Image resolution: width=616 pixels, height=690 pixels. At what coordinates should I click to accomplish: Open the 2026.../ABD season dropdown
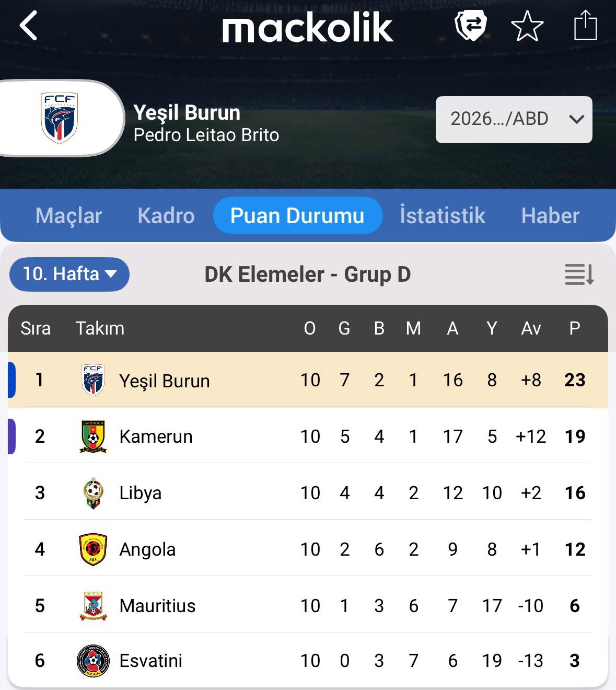[x=514, y=119]
